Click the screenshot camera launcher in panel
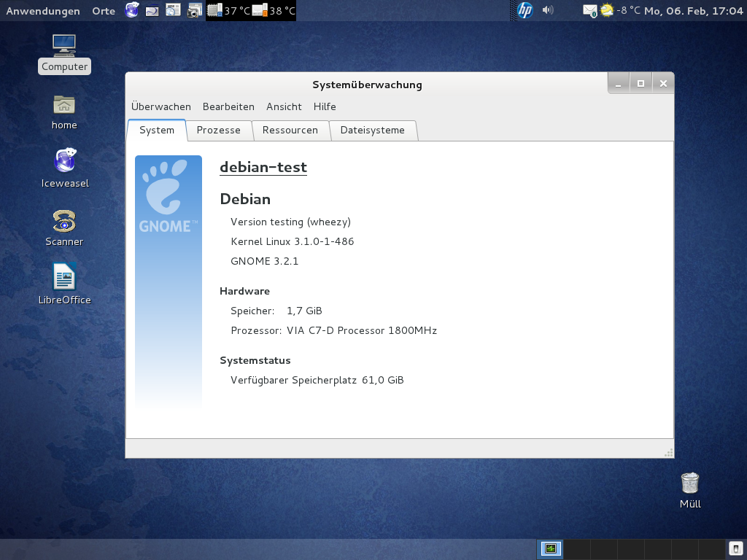The width and height of the screenshot is (747, 560). (194, 10)
